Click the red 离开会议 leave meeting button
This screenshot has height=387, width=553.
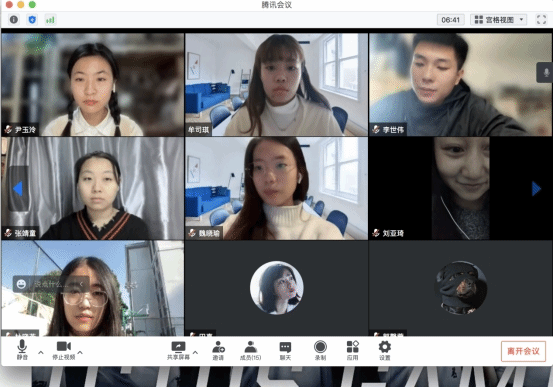pyautogui.click(x=523, y=351)
